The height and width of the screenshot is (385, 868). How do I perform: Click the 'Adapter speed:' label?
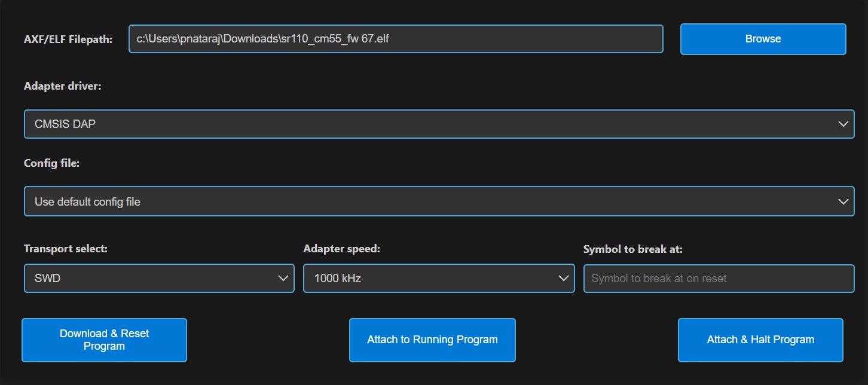tap(341, 249)
